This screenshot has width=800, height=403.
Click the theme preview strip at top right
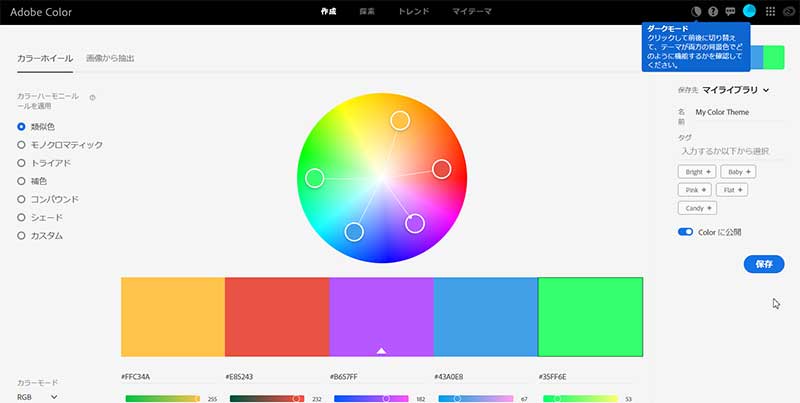pyautogui.click(x=767, y=57)
